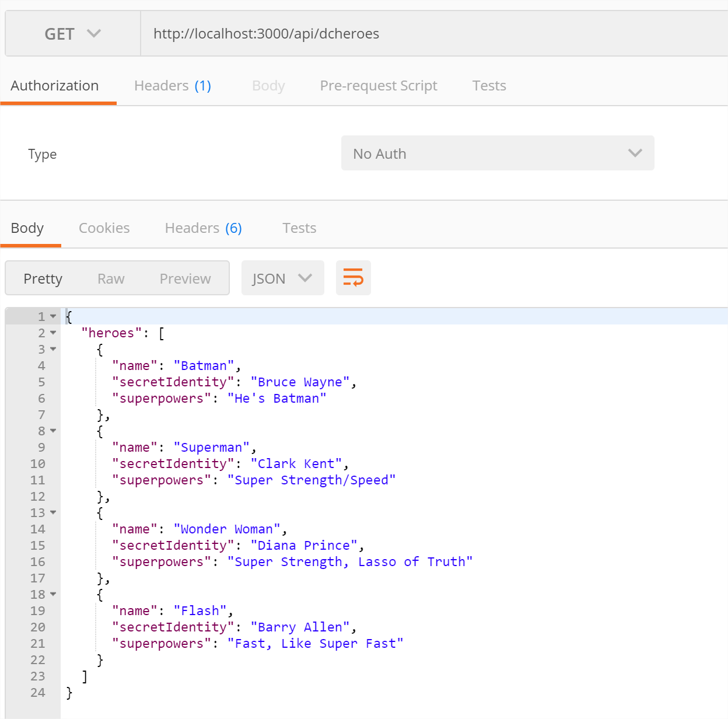Toggle the word wrap icon button
728x719 pixels.
coord(353,278)
